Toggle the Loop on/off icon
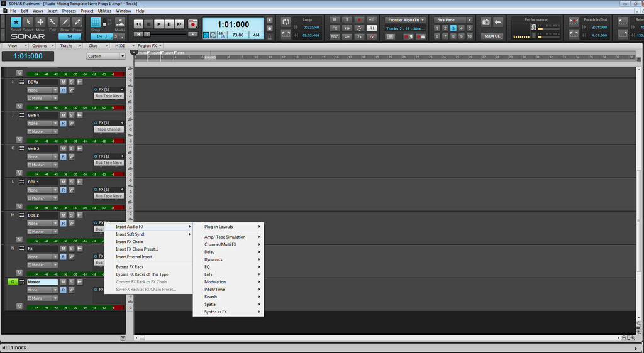This screenshot has width=644, height=353. pyautogui.click(x=286, y=22)
